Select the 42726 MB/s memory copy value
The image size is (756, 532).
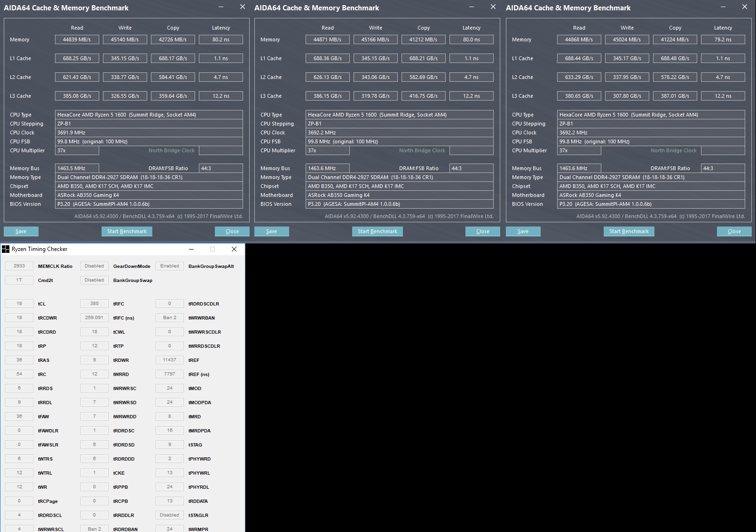pos(173,39)
